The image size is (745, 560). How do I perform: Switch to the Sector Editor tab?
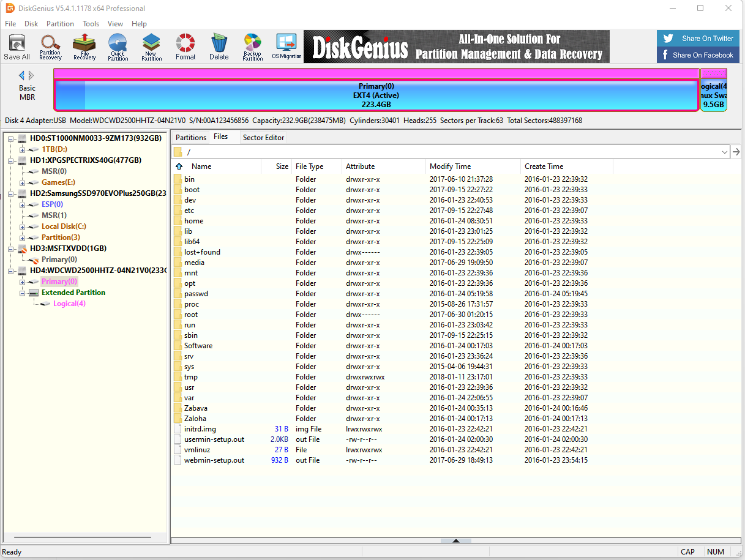pyautogui.click(x=263, y=138)
